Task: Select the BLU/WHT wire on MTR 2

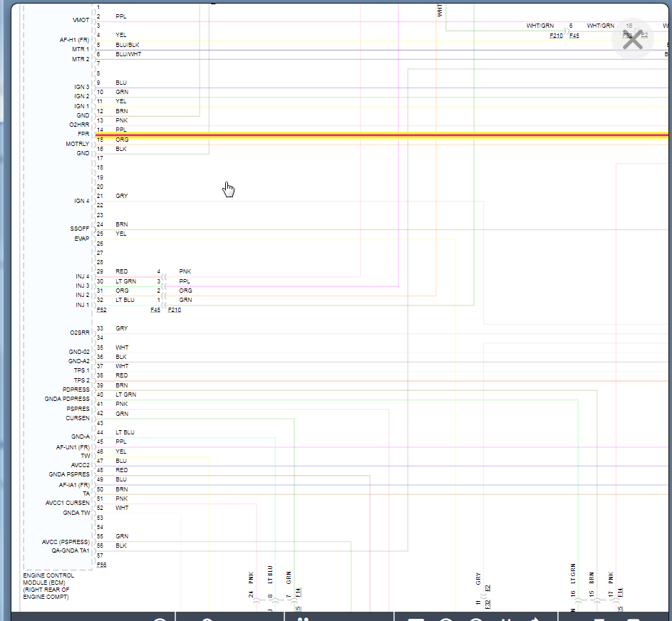Action: 285,59
